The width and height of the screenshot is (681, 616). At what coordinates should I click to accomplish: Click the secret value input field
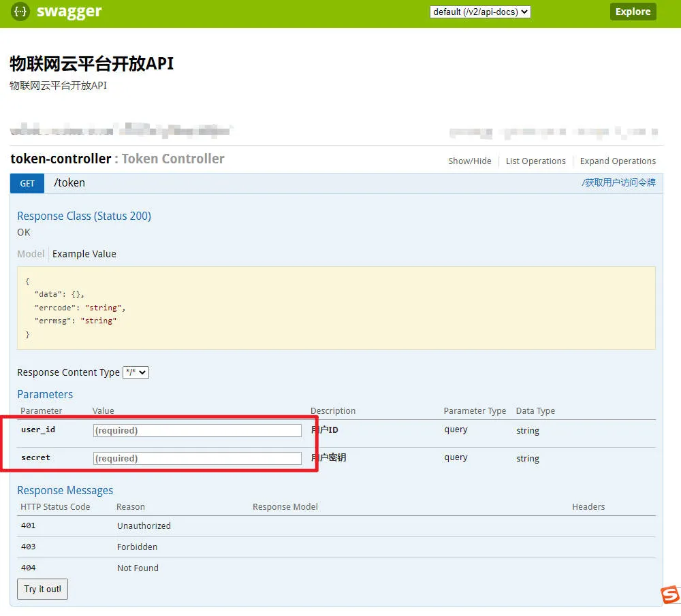coord(197,458)
